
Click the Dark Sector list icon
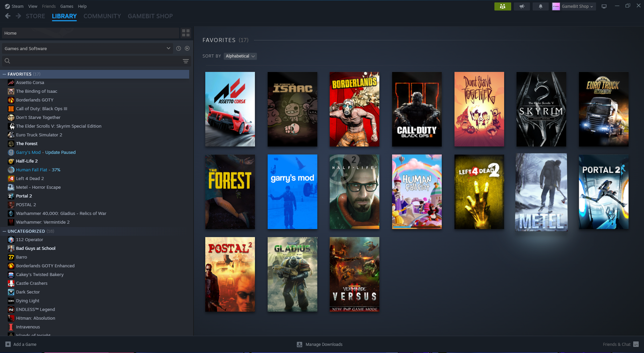point(11,292)
